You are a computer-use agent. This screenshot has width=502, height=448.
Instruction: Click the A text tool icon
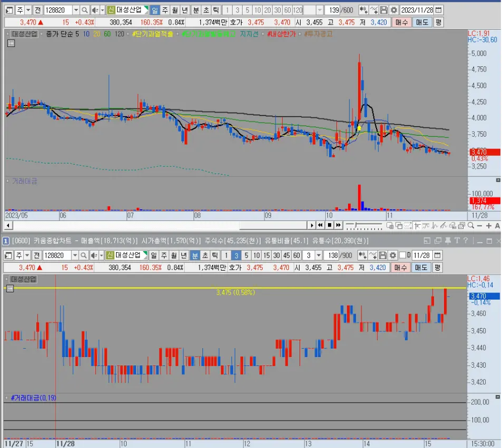pos(497,226)
